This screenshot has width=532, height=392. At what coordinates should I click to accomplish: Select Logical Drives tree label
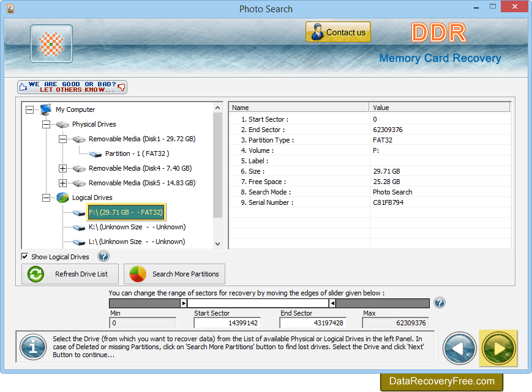tap(92, 198)
